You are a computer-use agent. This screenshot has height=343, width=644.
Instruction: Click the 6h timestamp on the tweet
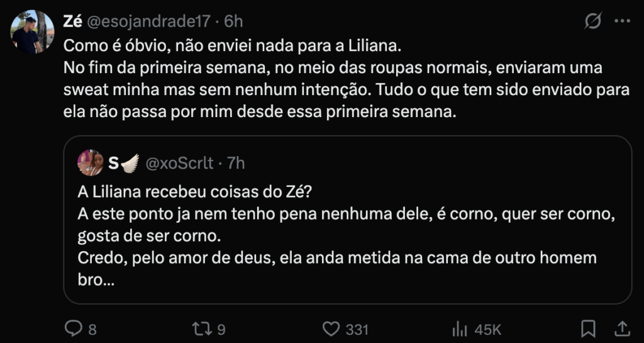pos(233,21)
